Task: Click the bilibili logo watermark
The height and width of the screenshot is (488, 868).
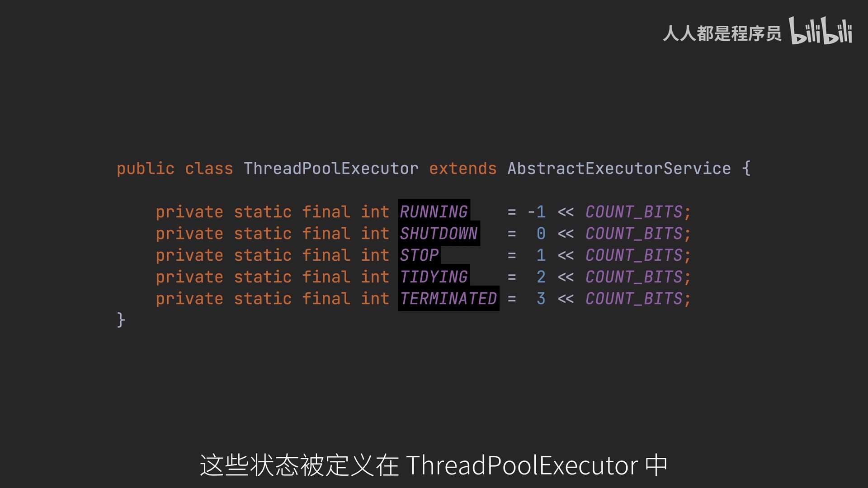Action: (821, 31)
